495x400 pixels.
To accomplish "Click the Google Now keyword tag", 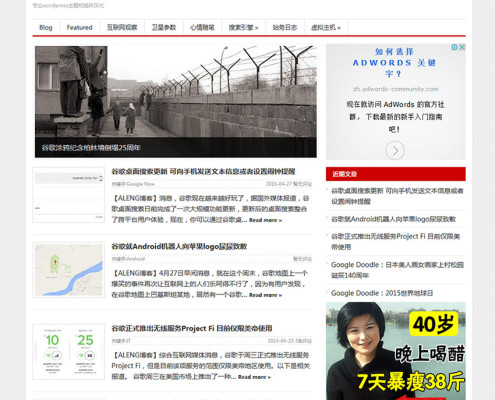I will [141, 184].
